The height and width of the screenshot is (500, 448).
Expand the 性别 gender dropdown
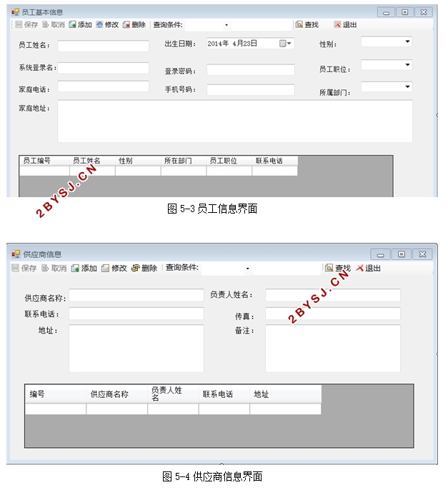[407, 41]
